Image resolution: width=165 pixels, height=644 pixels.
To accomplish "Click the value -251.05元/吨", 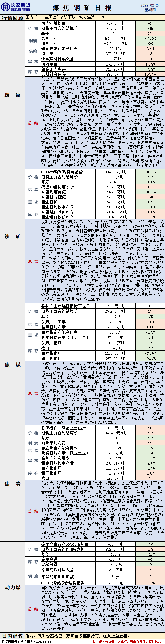I will pos(115,43).
